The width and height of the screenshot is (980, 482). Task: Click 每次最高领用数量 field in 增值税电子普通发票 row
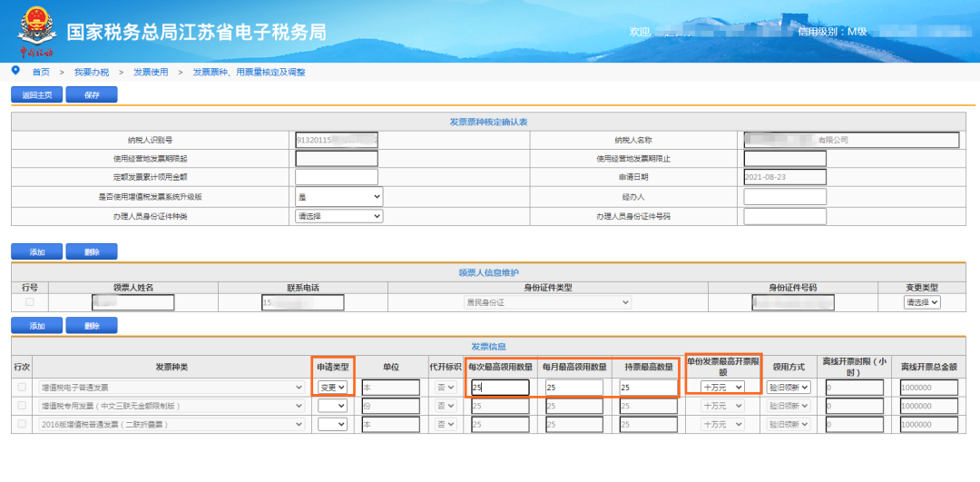[x=501, y=388]
